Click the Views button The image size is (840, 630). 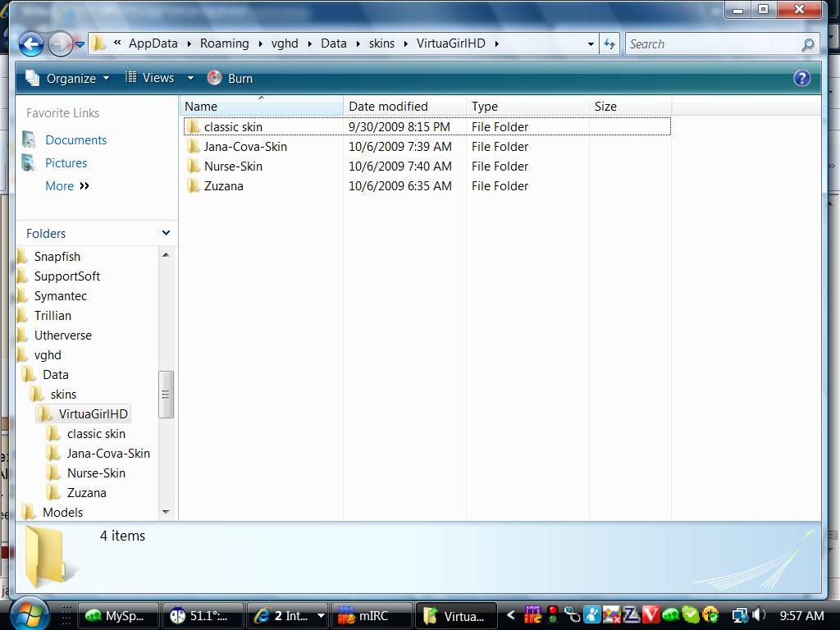(x=150, y=78)
